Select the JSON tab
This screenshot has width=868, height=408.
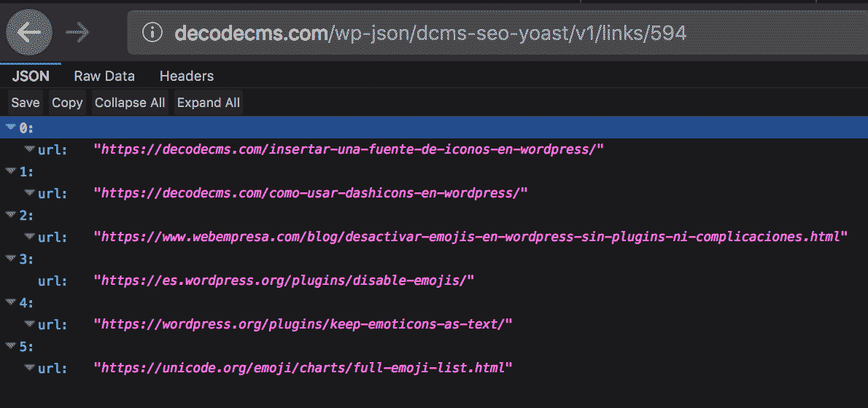tap(31, 76)
